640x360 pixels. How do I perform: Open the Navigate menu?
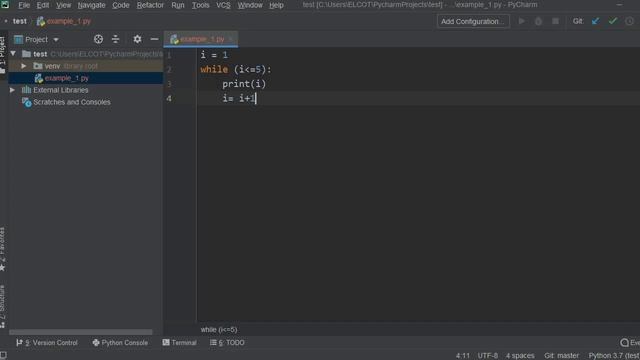(91, 5)
